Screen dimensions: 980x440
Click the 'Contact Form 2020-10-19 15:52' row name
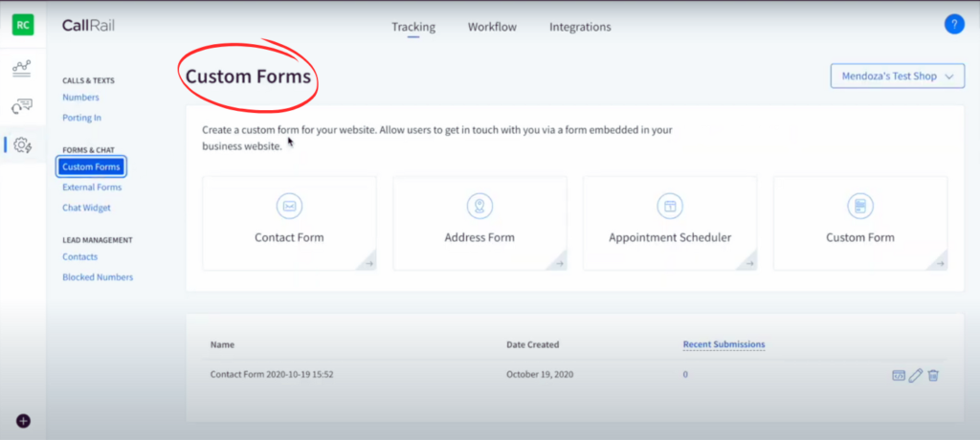pos(272,375)
